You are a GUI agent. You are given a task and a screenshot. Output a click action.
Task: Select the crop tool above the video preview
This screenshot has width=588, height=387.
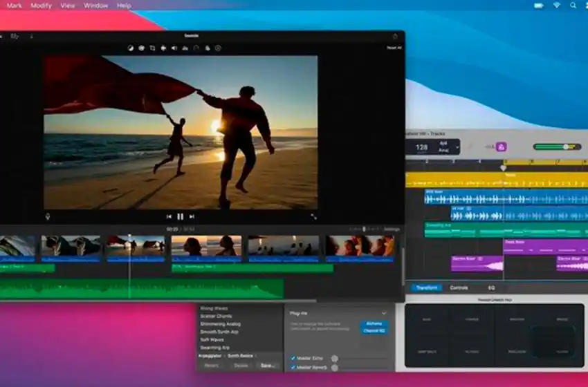153,48
